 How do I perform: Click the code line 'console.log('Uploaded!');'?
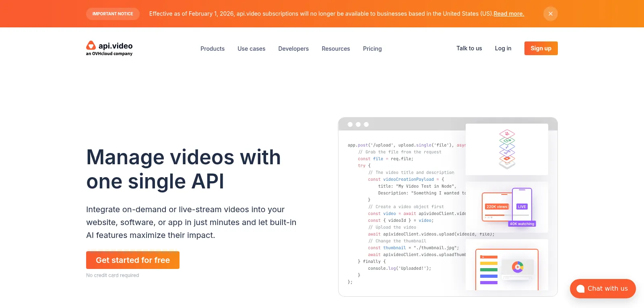click(x=399, y=269)
